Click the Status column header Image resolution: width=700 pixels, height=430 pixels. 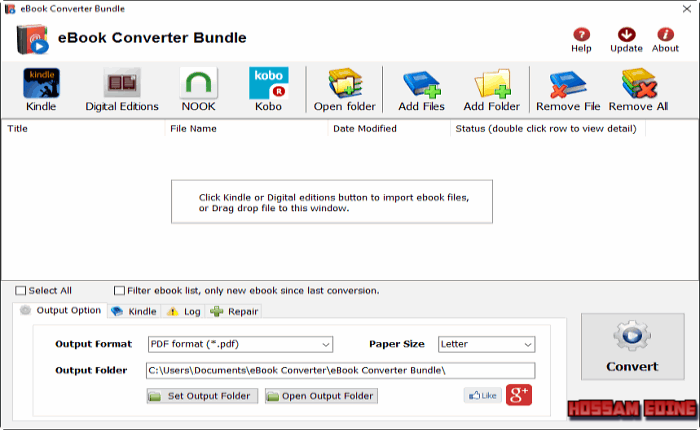[x=548, y=129]
